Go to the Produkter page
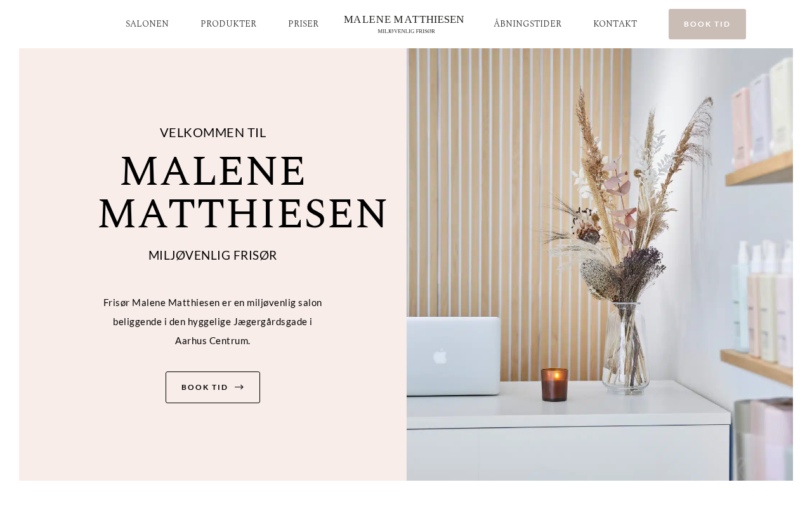Viewport: 812px width, 508px height. pos(228,24)
